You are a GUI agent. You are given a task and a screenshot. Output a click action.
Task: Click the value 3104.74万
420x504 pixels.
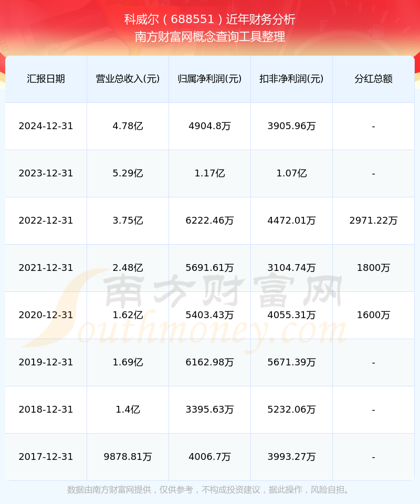click(x=291, y=268)
